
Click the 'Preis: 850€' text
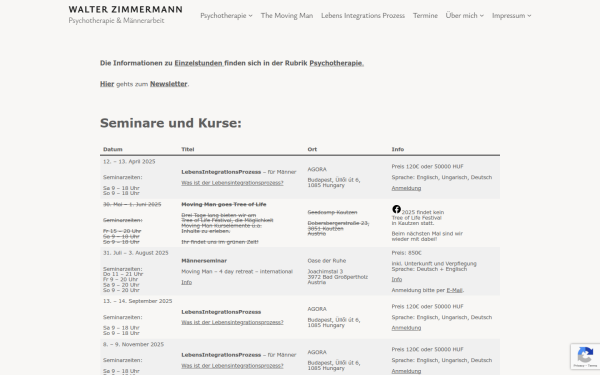click(x=406, y=253)
